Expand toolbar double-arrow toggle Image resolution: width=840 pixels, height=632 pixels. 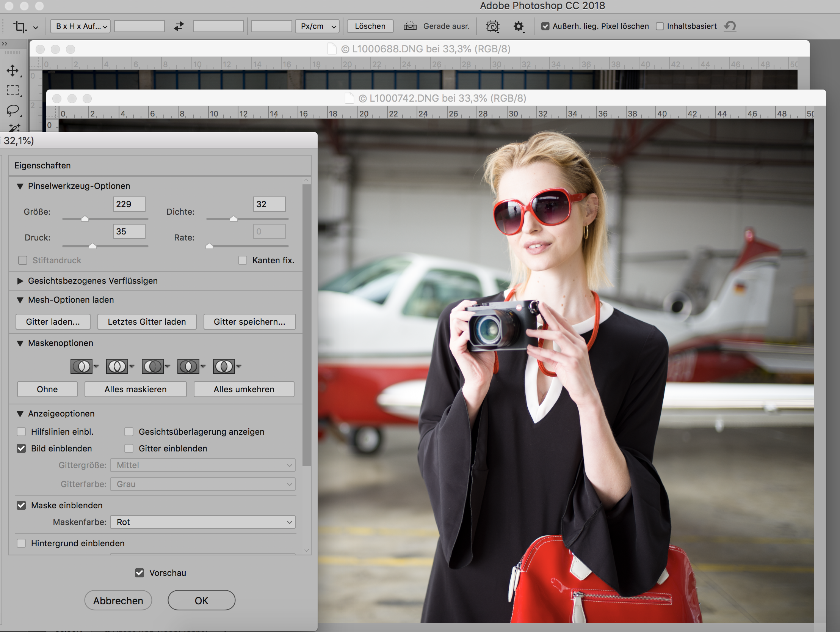click(x=5, y=43)
